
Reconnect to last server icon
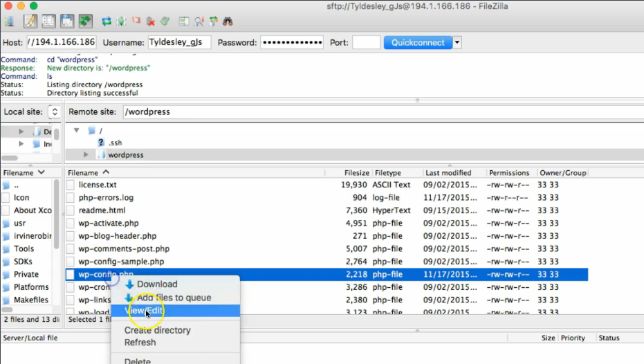coord(165,21)
